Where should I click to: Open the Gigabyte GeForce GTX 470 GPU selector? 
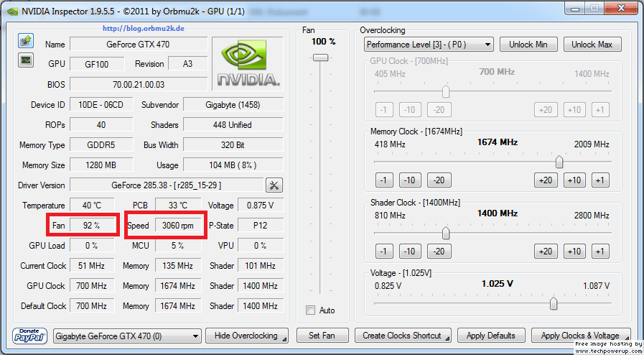[x=127, y=336]
